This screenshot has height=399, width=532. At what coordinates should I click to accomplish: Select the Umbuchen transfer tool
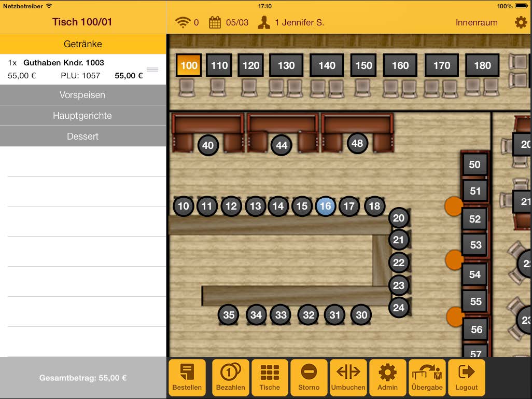(x=348, y=377)
